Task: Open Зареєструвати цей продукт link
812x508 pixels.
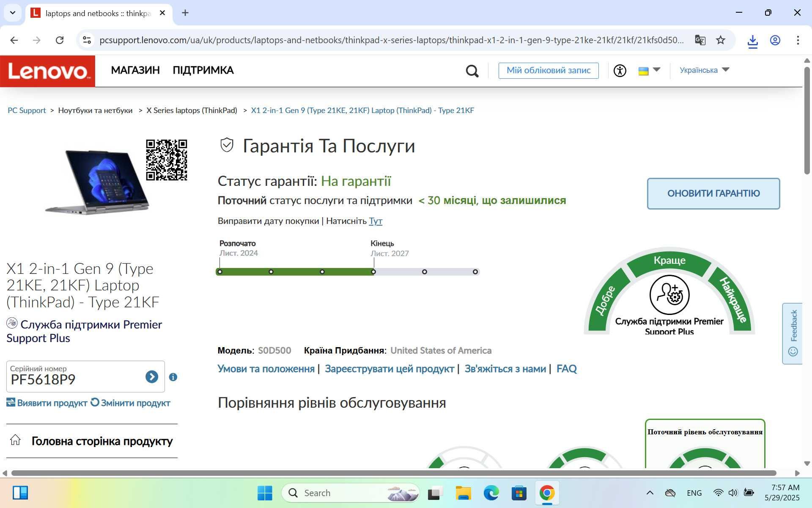Action: (x=390, y=369)
